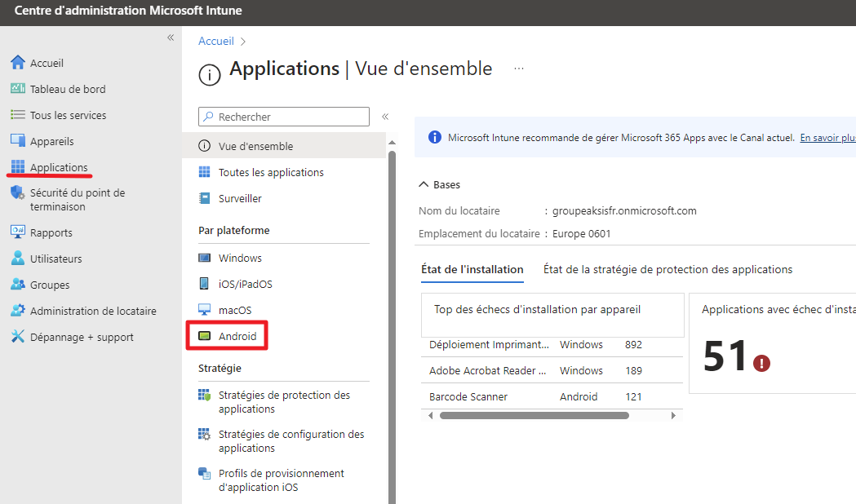The image size is (856, 504).
Task: Click the Stratégies de configuration des applications icon
Action: click(x=204, y=434)
